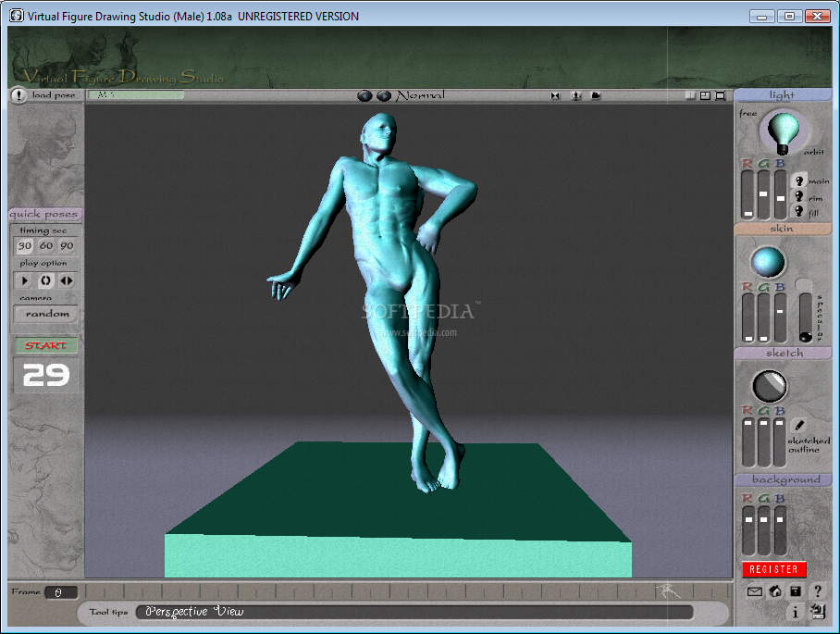
Task: Adjust the background green channel slider
Action: (x=764, y=530)
